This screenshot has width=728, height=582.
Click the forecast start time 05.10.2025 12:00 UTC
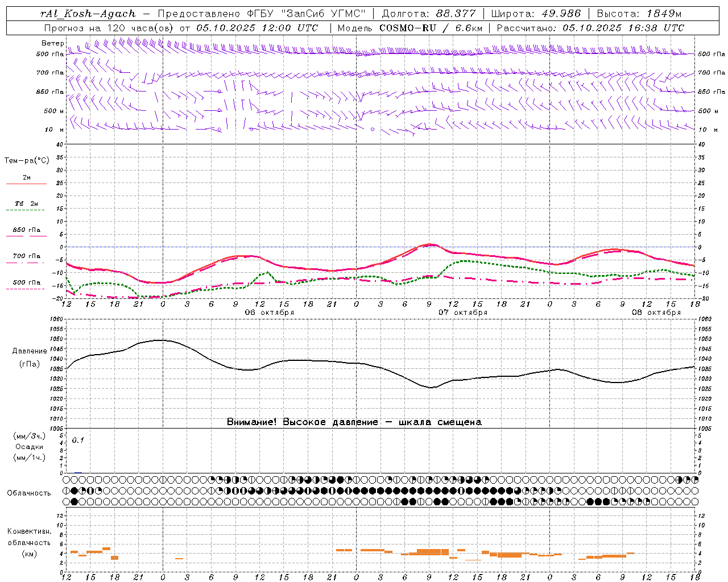coord(257,28)
